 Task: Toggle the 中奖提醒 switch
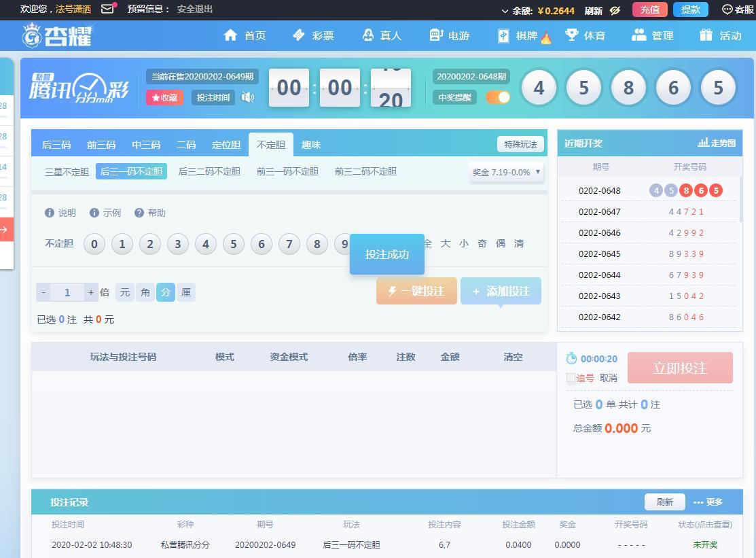[498, 97]
